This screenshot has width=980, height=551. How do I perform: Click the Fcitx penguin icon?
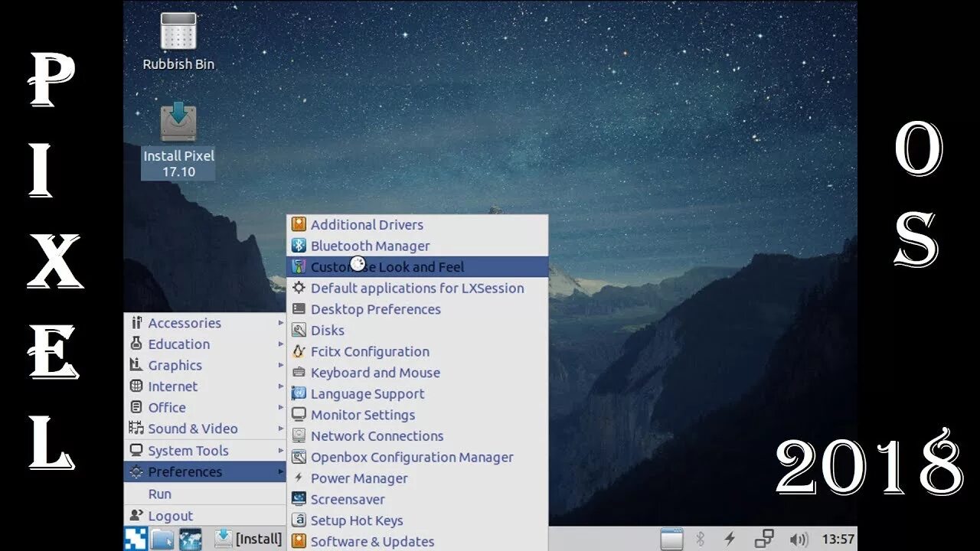pos(299,351)
